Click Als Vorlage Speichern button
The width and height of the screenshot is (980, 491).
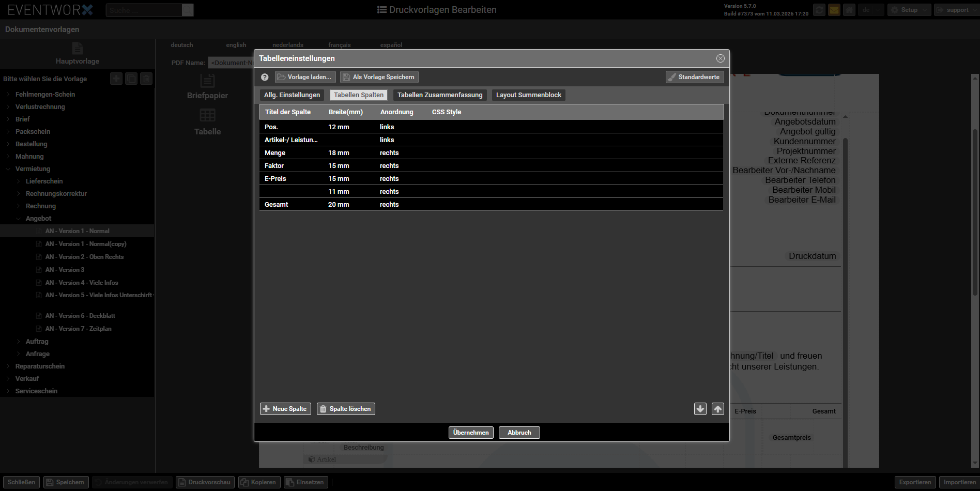(379, 77)
